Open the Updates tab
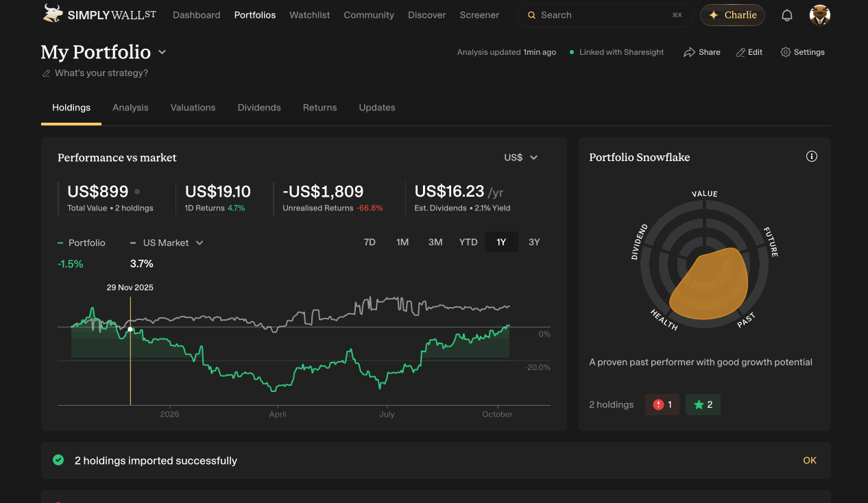 (x=377, y=108)
